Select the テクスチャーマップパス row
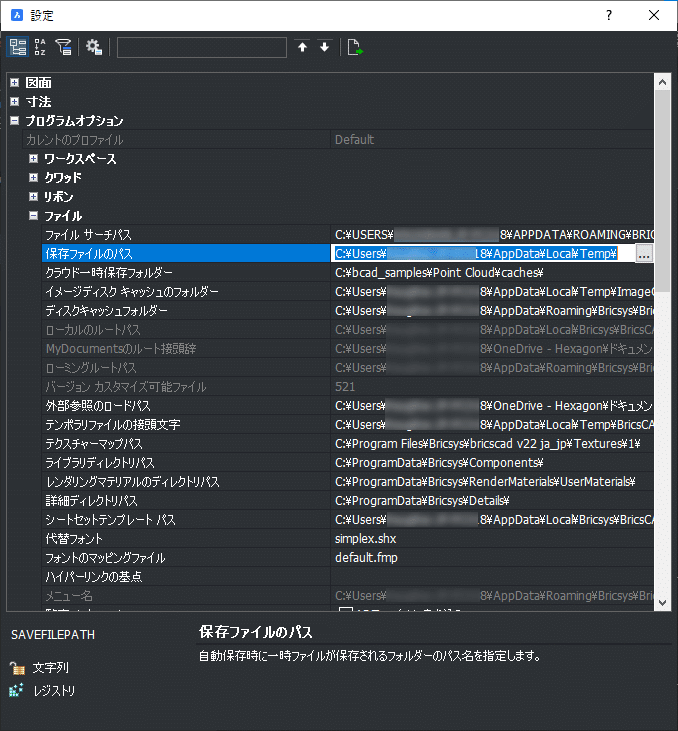 [x=347, y=444]
